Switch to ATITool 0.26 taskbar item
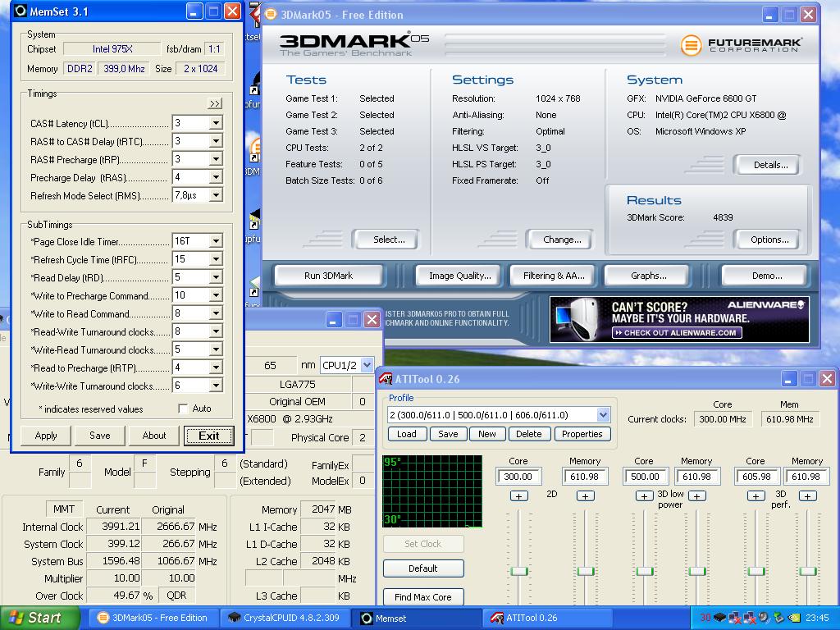This screenshot has width=840, height=630. click(548, 618)
